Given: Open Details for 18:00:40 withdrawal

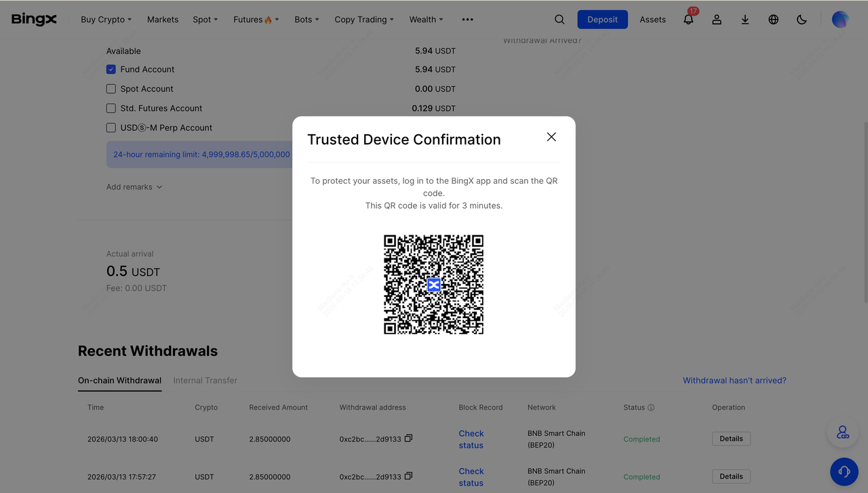Looking at the screenshot, I should coord(731,439).
